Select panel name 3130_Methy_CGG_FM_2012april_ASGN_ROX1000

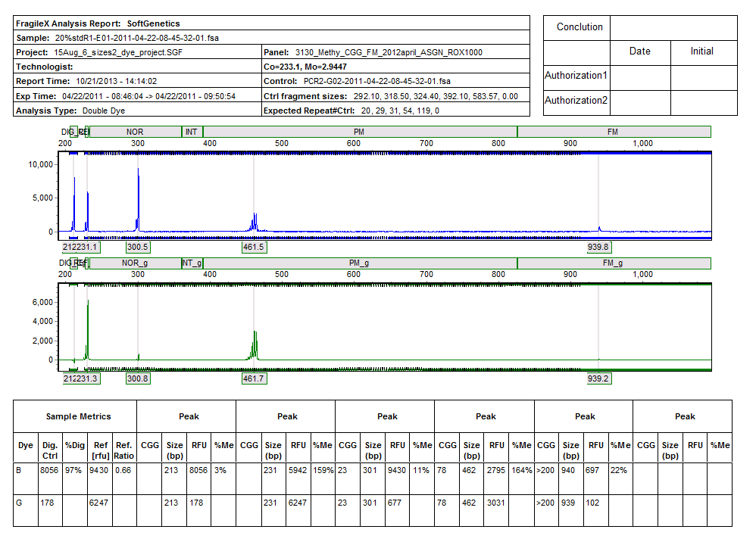pos(389,52)
